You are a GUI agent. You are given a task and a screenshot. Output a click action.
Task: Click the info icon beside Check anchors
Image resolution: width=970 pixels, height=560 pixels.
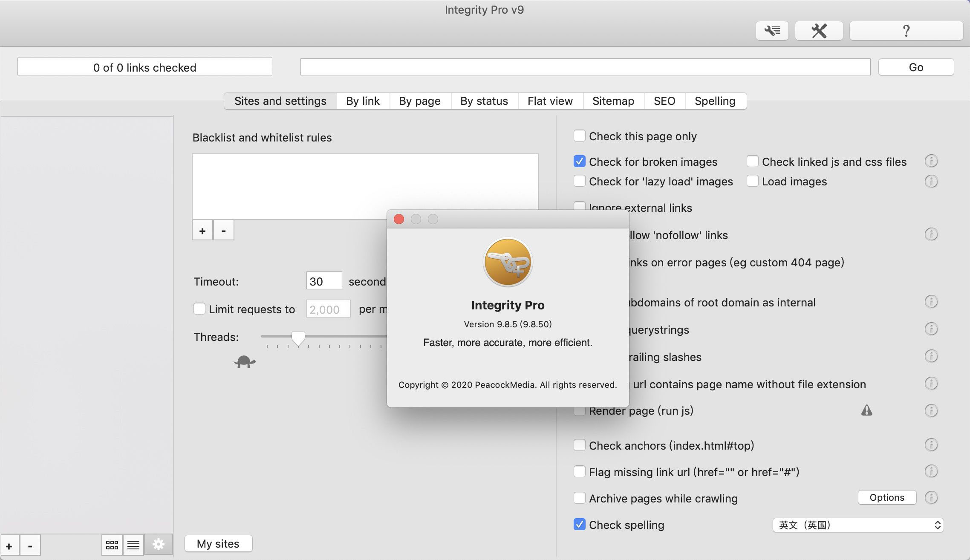931,445
